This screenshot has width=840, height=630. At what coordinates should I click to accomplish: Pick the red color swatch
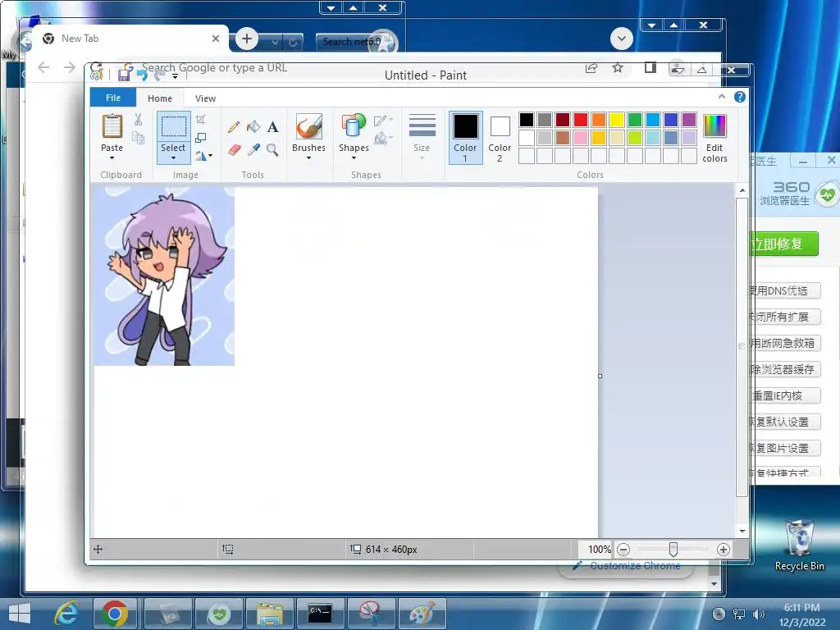click(x=581, y=120)
